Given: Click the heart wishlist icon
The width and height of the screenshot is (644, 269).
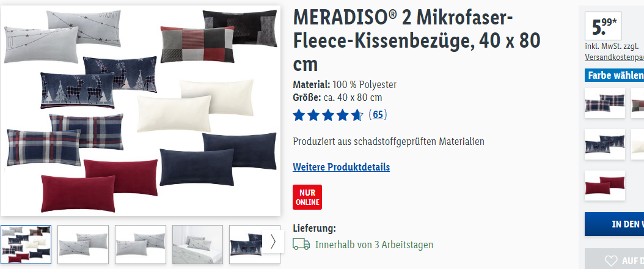Looking at the screenshot, I should 611,260.
